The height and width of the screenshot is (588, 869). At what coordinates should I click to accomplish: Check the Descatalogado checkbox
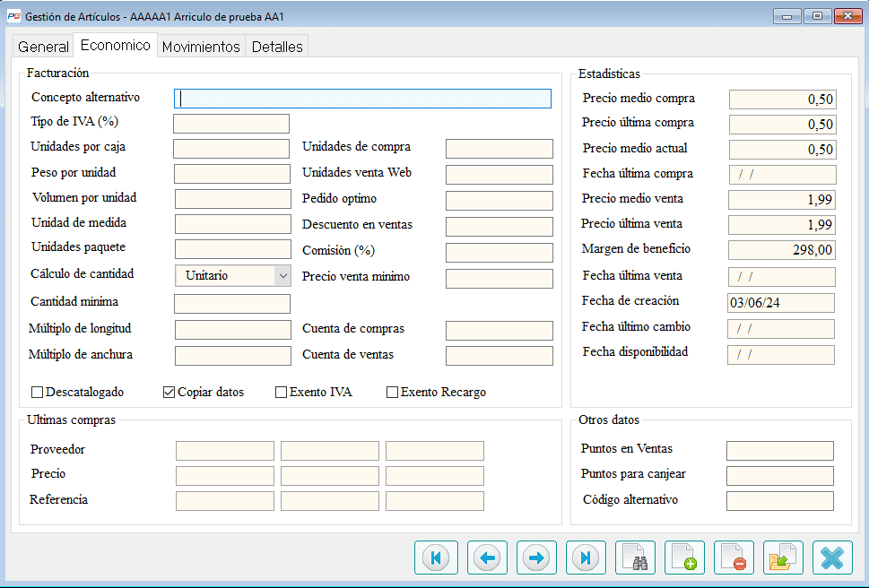37,392
